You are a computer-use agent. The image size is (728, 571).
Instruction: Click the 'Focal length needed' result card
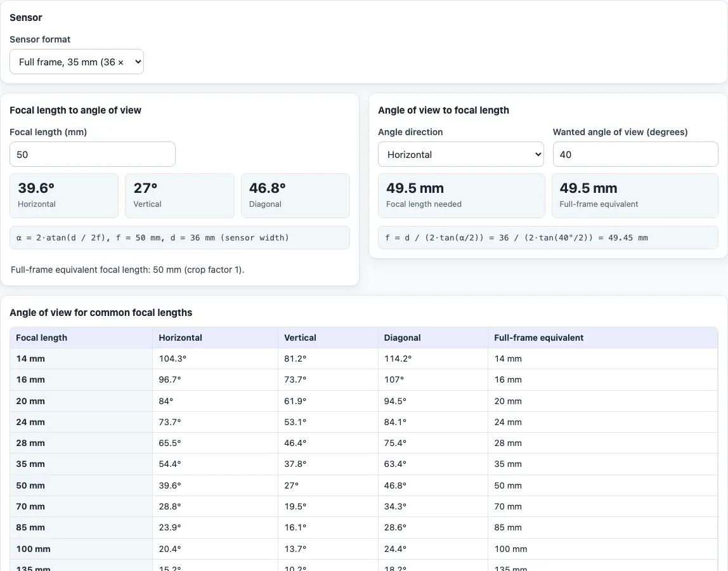click(462, 195)
